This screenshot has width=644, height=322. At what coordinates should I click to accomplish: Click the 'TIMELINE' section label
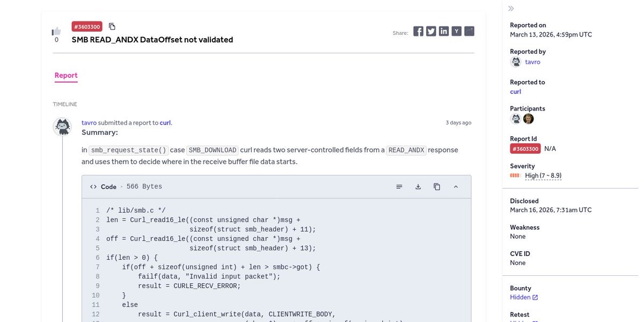(65, 104)
